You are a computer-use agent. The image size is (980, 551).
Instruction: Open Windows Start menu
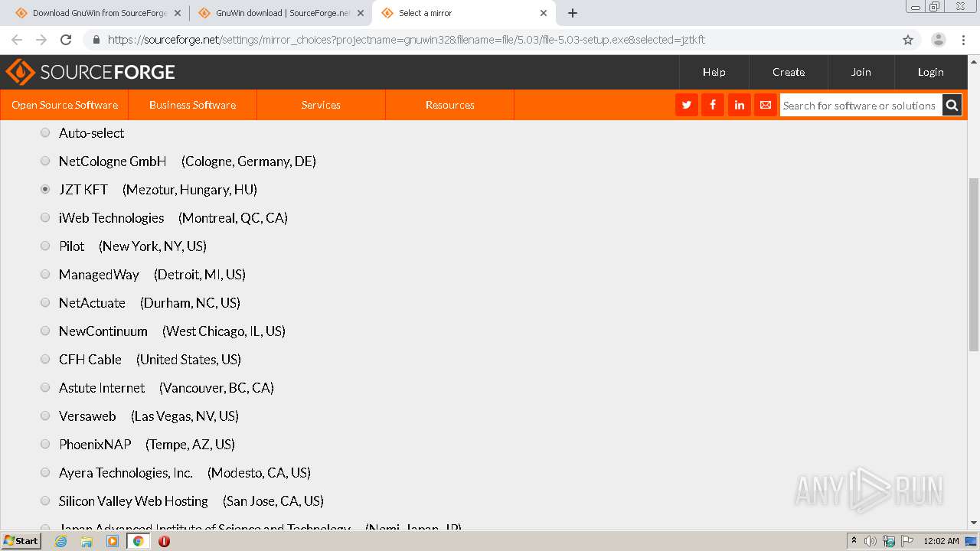coord(21,541)
